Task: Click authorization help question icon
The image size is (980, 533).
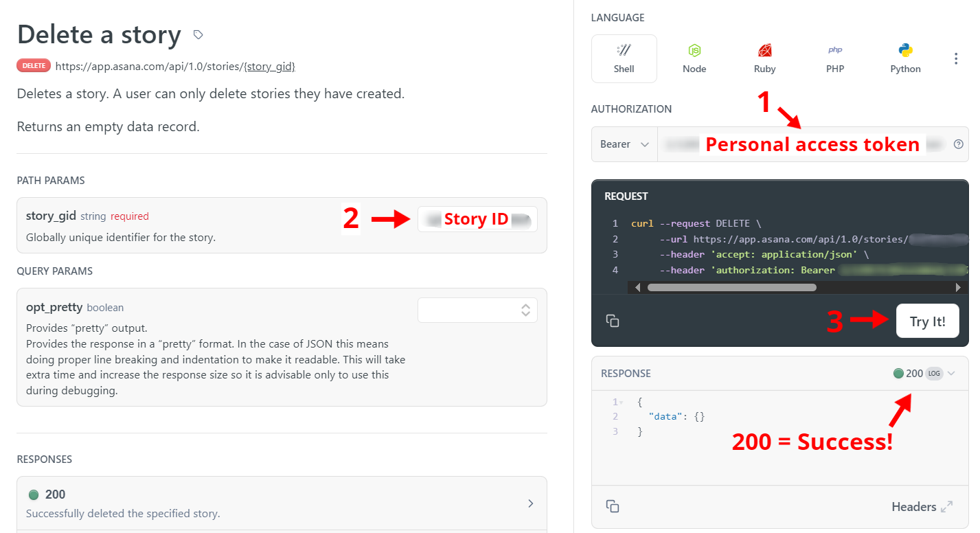Action: click(x=959, y=144)
